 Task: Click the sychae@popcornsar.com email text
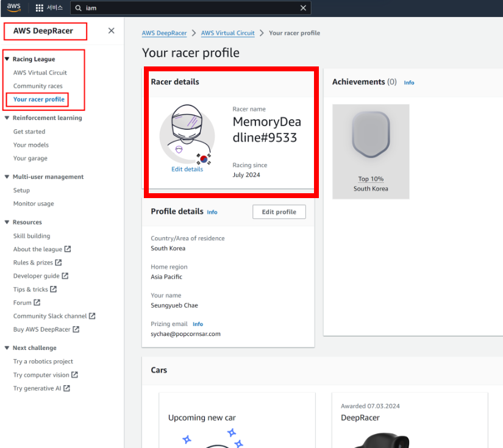pos(186,334)
